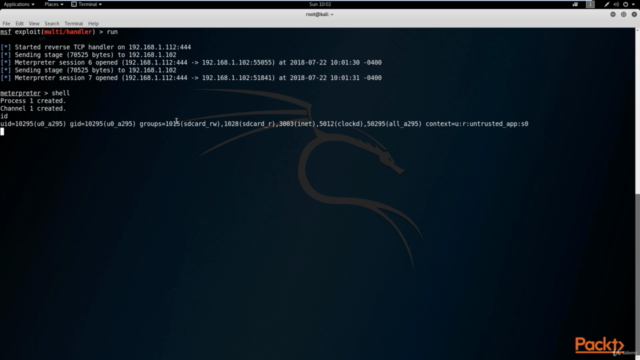Open the Help menu

tap(93, 24)
